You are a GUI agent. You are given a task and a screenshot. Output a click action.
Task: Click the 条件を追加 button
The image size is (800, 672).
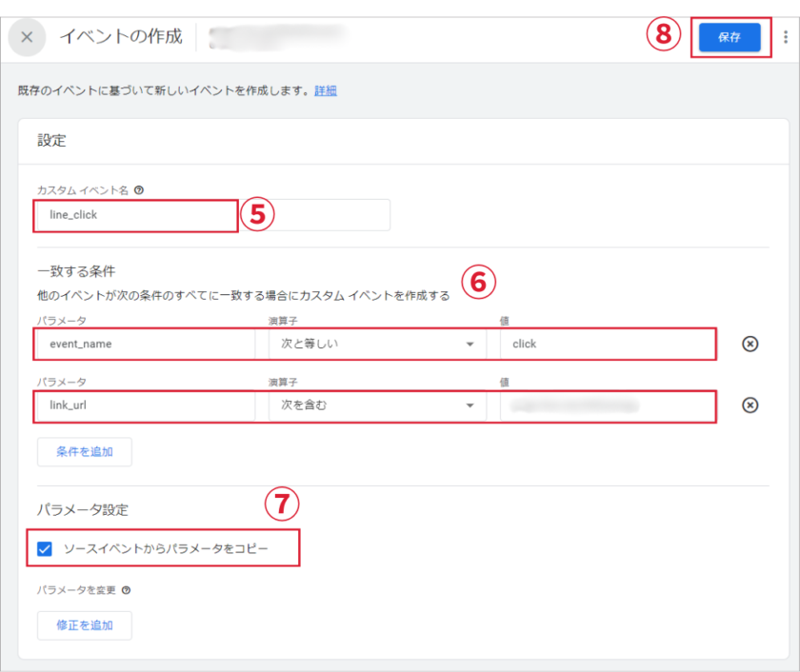click(x=85, y=452)
